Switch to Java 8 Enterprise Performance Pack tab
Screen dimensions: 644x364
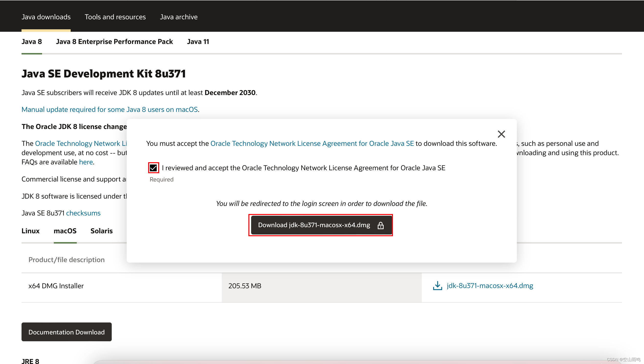pyautogui.click(x=114, y=42)
